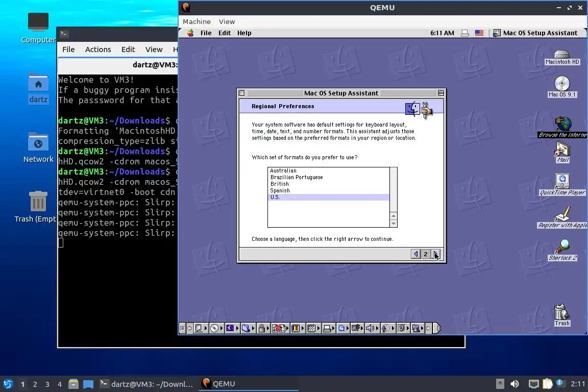The height and width of the screenshot is (392, 588).
Task: Open the monitor color depth module
Action: [298, 328]
